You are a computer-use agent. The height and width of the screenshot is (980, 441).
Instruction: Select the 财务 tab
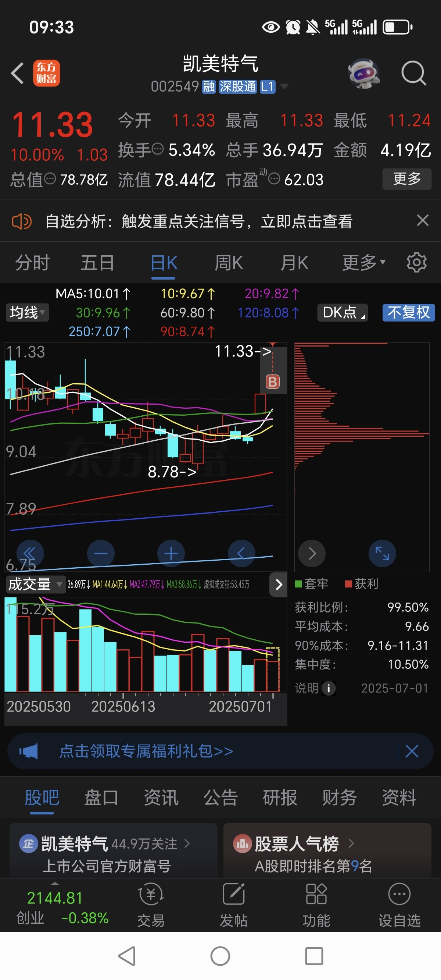pyautogui.click(x=340, y=797)
